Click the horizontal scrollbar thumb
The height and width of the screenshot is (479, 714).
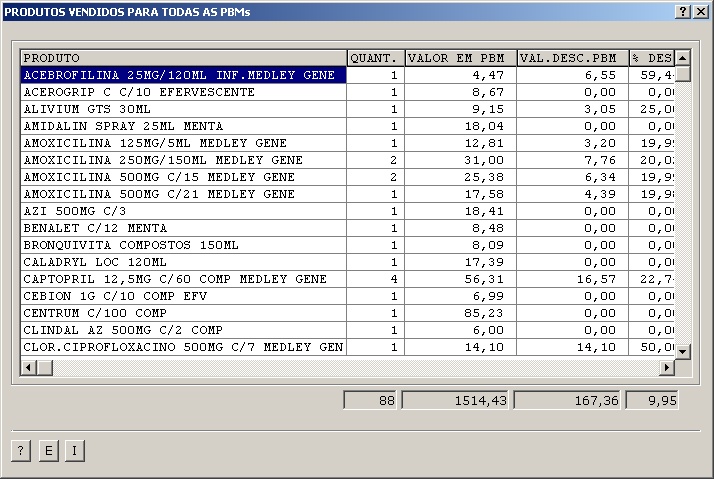(45, 367)
